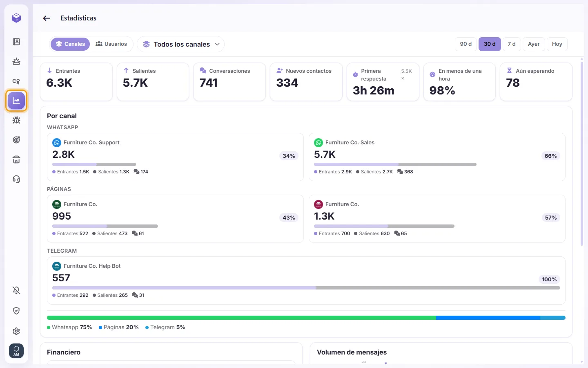
Task: Toggle the muted notifications bell icon
Action: tap(16, 290)
